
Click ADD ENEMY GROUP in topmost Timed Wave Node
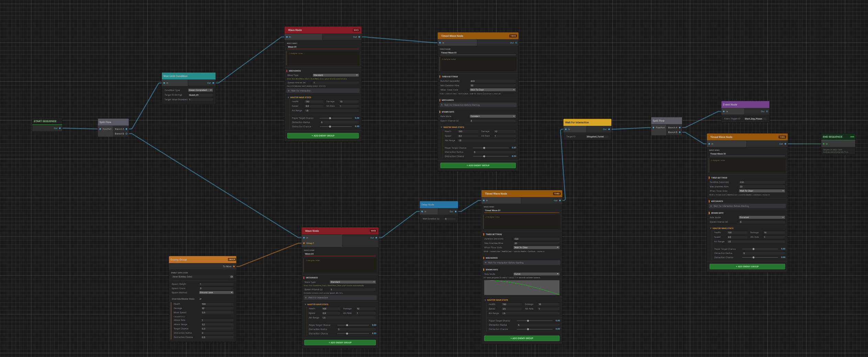478,165
